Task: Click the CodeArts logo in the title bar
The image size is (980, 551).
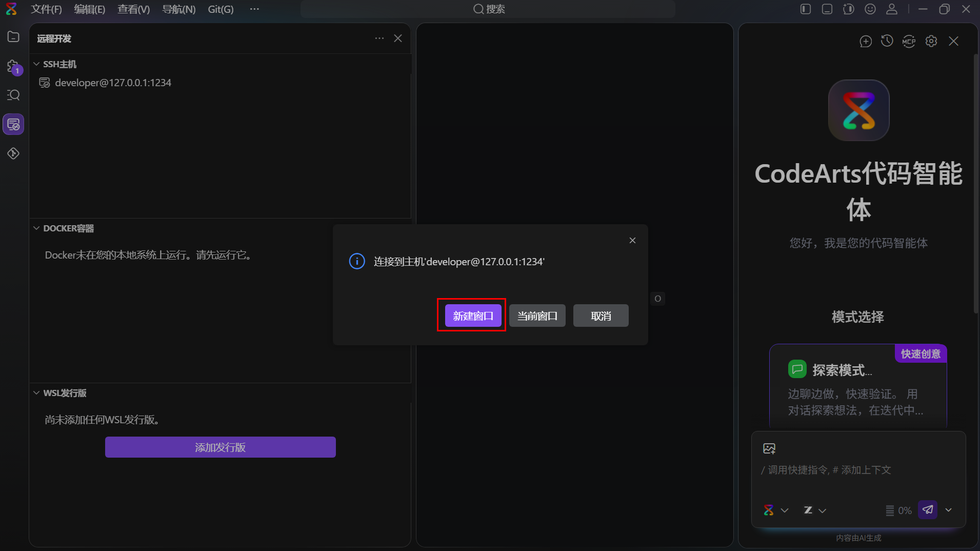Action: pyautogui.click(x=11, y=9)
